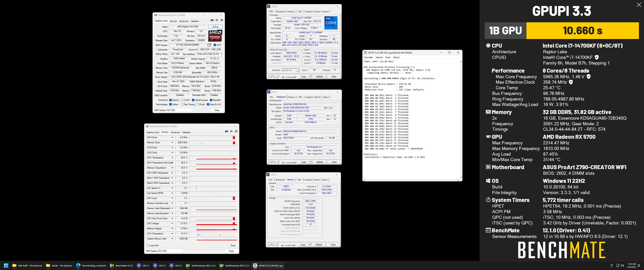Open the Valids File Explorer taskbar item
This screenshot has width=644, height=270.
(59, 265)
